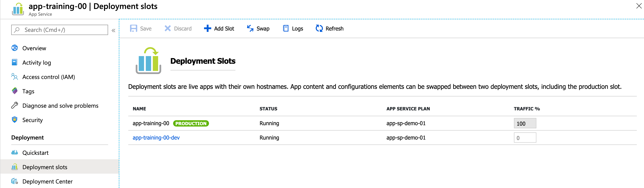Open Activity log in the sidebar
Viewport: 644px width, 188px height.
(x=37, y=63)
